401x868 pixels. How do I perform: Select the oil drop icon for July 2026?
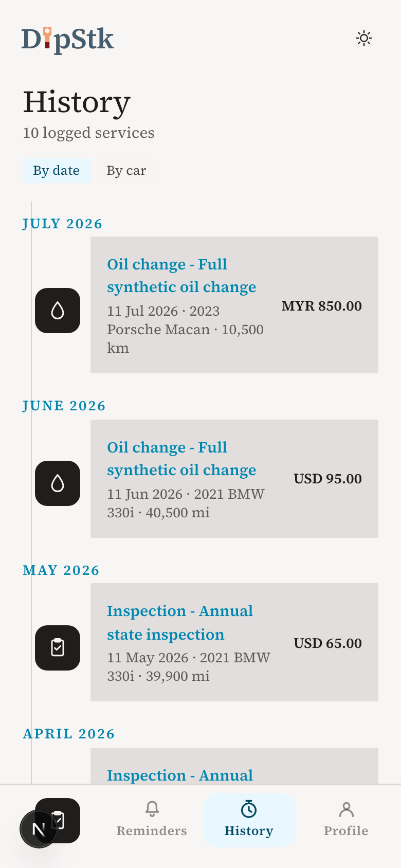(58, 311)
